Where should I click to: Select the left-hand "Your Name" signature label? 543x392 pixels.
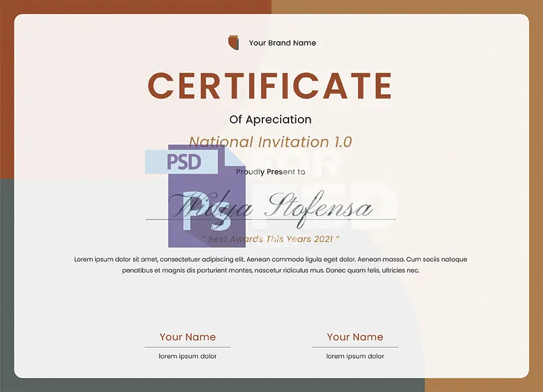(188, 337)
